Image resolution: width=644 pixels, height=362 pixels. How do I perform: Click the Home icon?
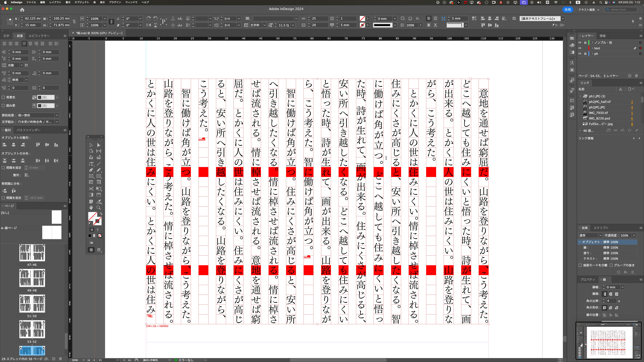[x=22, y=10]
